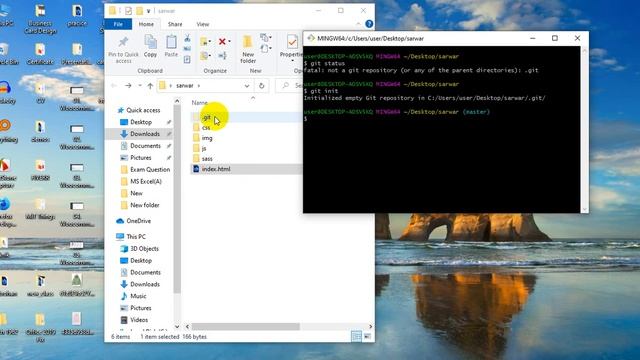Click Pin to Quick access icon
Viewport: 640px width, 360px height.
click(x=123, y=42)
